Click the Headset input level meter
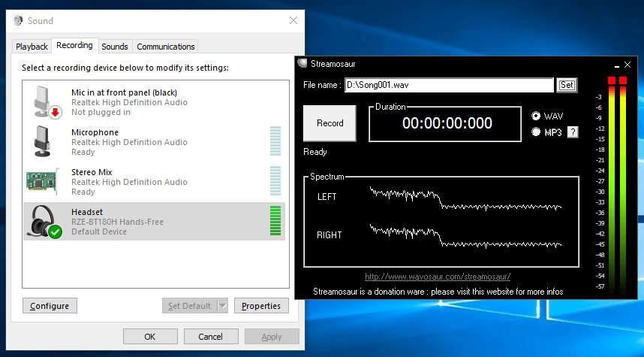The height and width of the screenshot is (357, 644). point(275,222)
